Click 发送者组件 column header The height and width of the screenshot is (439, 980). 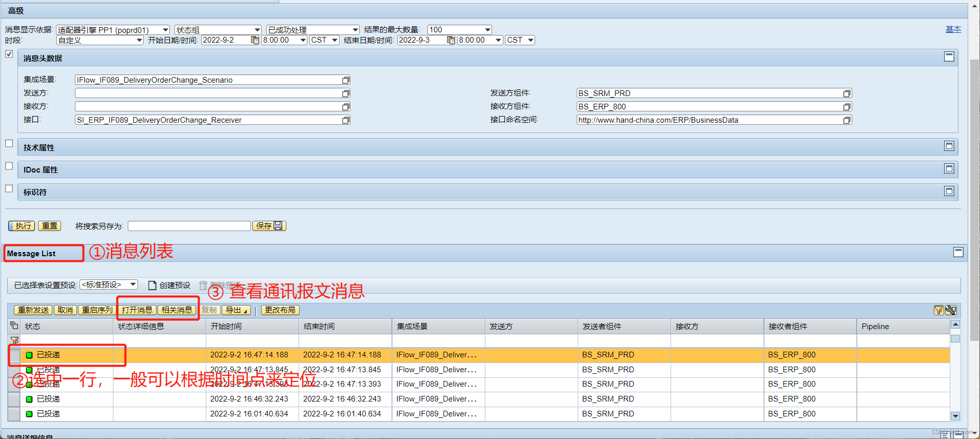tap(624, 327)
